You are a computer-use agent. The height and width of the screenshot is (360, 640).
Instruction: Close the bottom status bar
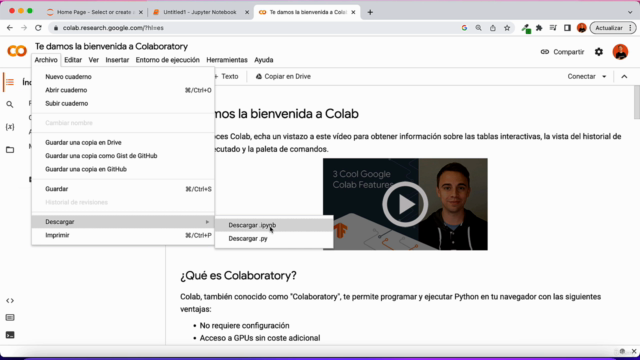[x=634, y=351]
